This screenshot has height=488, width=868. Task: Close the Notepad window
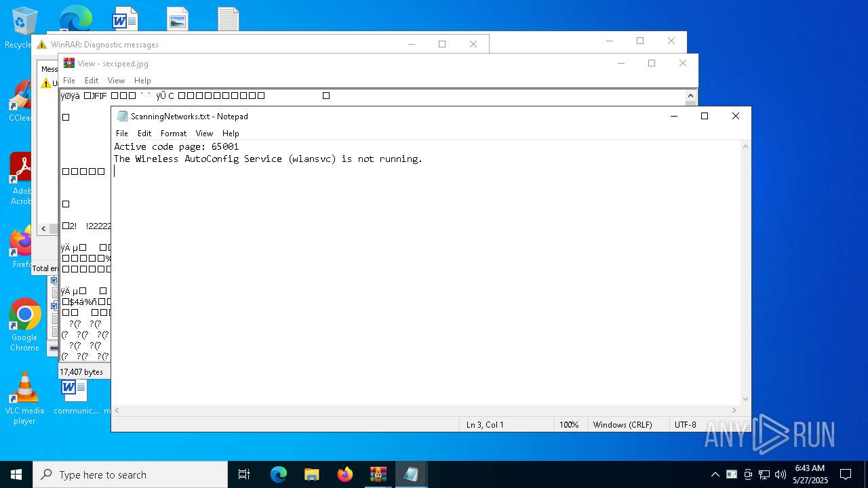[x=736, y=116]
